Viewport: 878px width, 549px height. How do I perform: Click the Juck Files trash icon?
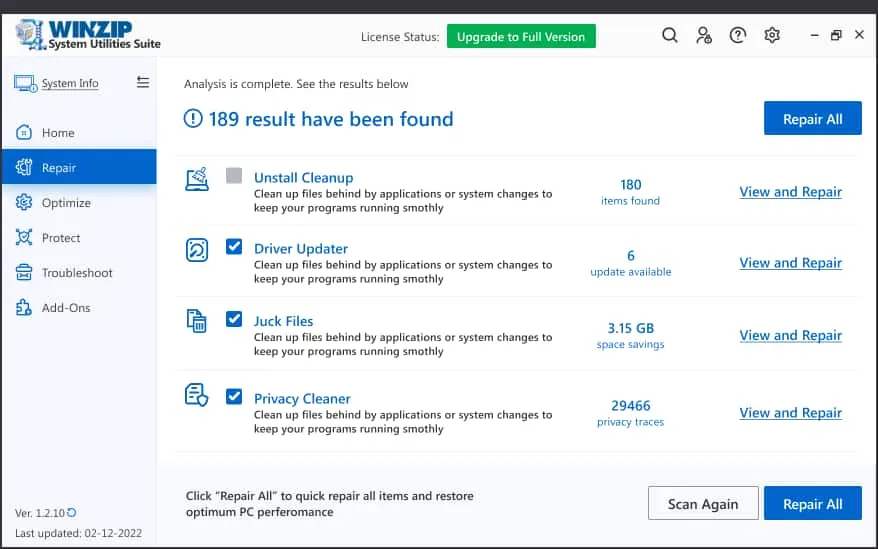pos(197,320)
